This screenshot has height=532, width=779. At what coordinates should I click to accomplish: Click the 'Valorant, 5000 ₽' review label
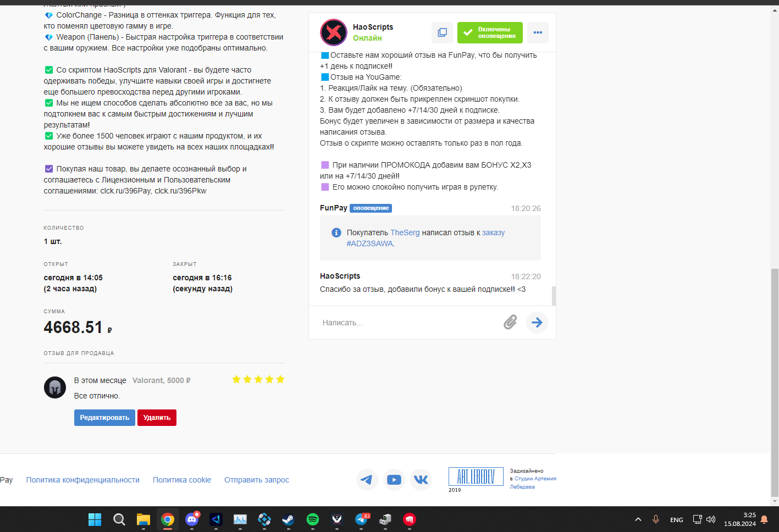tap(162, 380)
